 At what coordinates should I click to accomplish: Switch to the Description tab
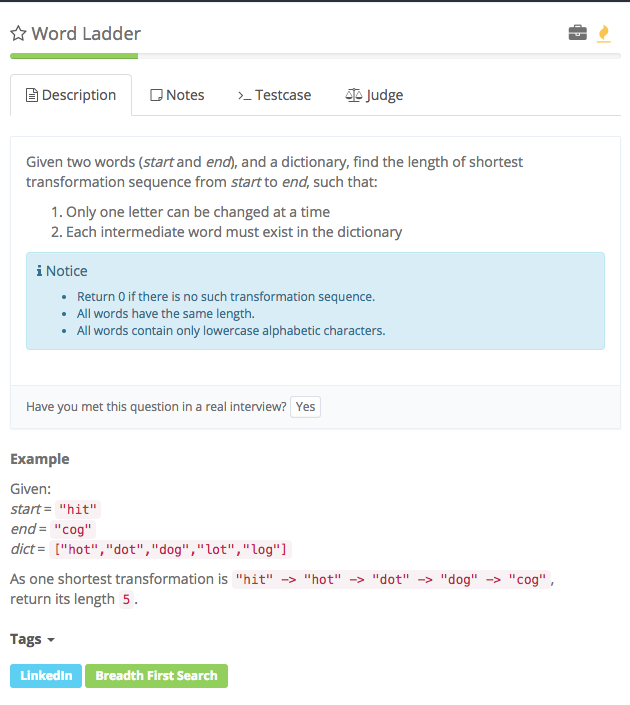71,95
